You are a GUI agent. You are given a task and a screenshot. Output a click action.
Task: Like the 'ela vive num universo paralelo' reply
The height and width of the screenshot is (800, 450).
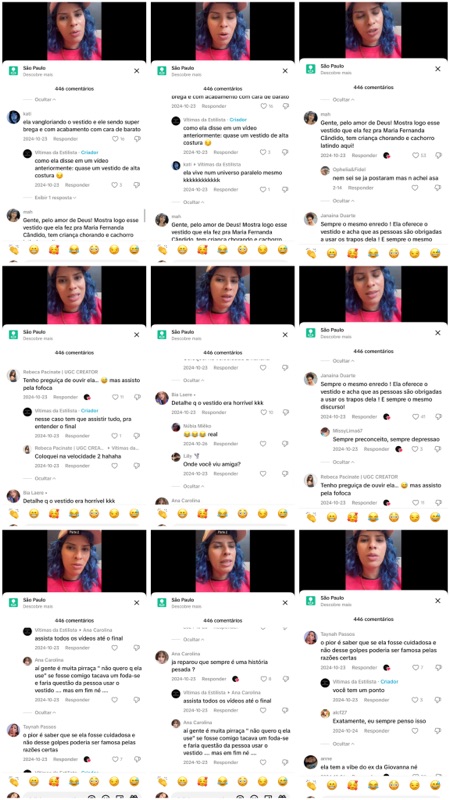263,189
